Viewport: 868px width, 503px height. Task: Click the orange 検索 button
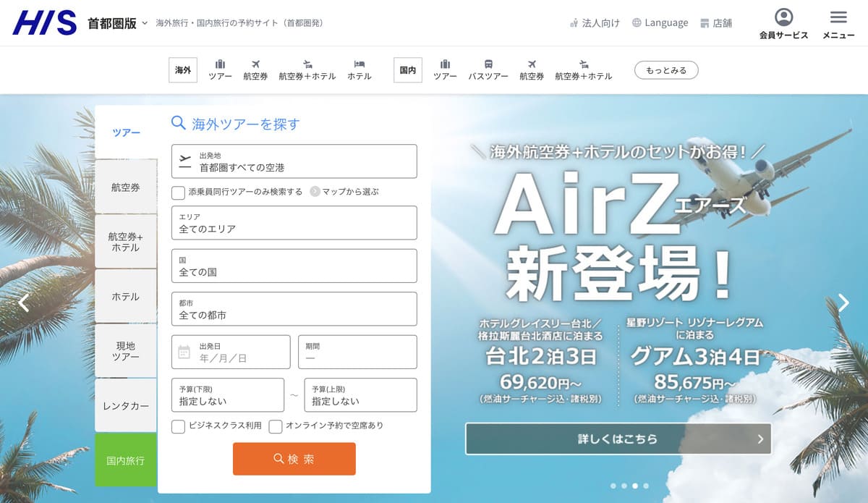pos(294,459)
